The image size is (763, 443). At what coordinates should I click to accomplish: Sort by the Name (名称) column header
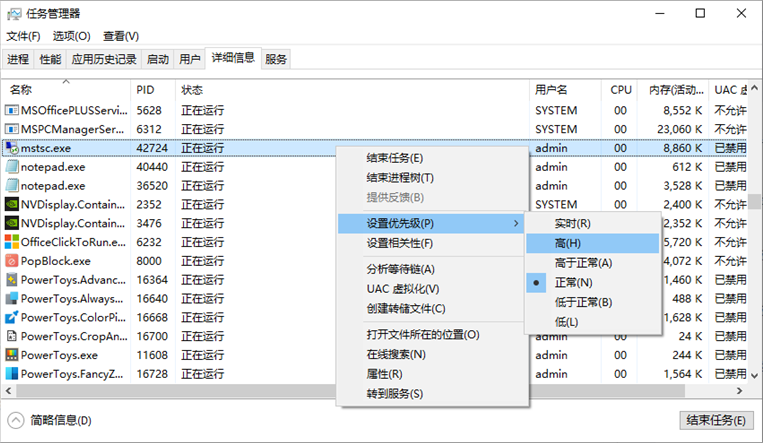[67, 90]
